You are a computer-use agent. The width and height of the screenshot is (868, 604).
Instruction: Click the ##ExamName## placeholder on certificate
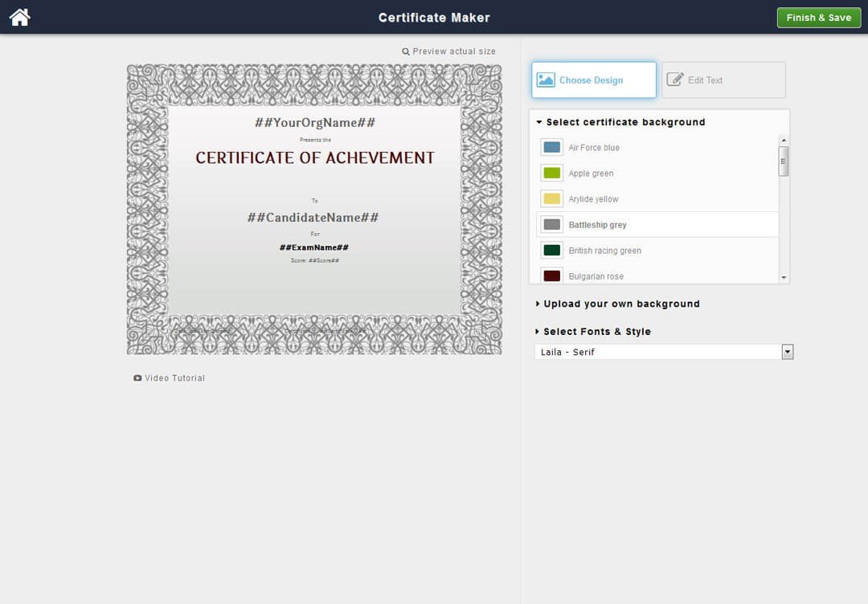[x=314, y=248]
